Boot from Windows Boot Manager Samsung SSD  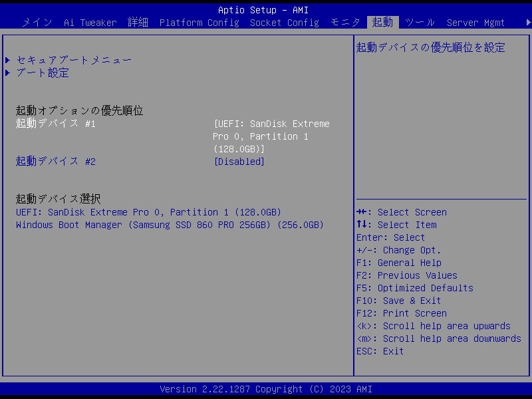tap(170, 225)
